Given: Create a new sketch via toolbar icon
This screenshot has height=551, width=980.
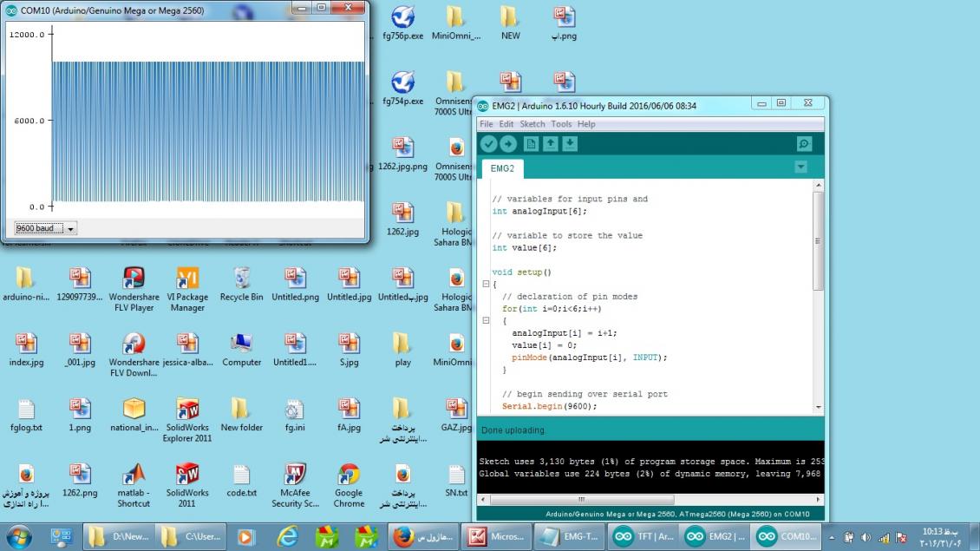Looking at the screenshot, I should (x=531, y=144).
